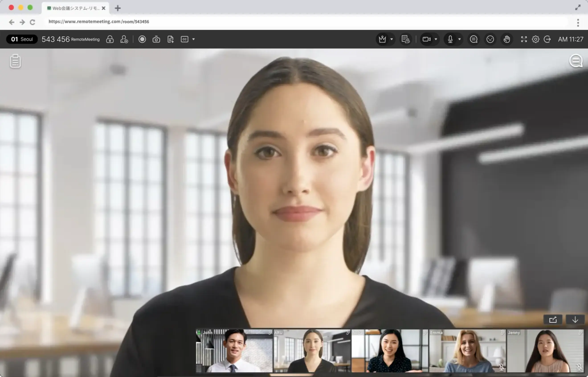
Task: Raise your hand
Action: click(x=507, y=39)
